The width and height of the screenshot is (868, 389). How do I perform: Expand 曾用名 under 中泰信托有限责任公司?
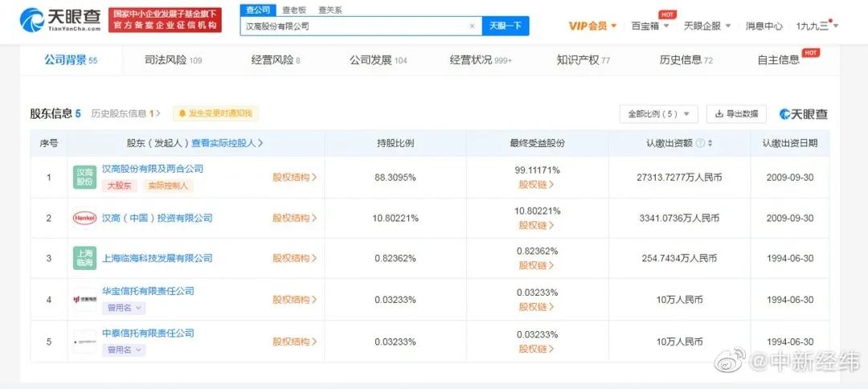124,350
